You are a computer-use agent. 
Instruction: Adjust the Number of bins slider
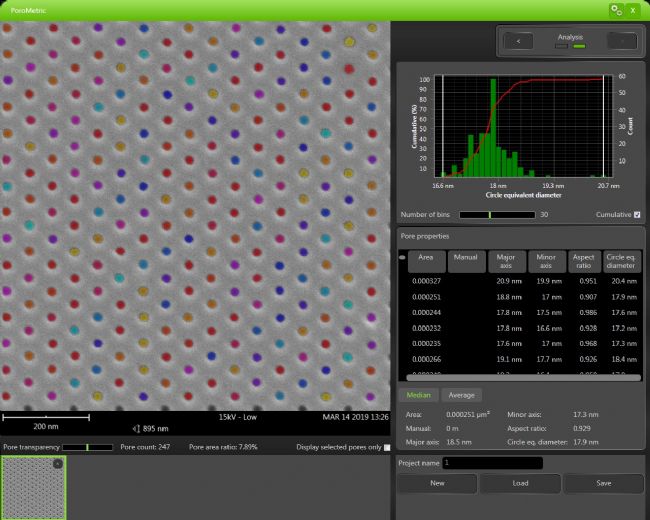click(x=490, y=214)
